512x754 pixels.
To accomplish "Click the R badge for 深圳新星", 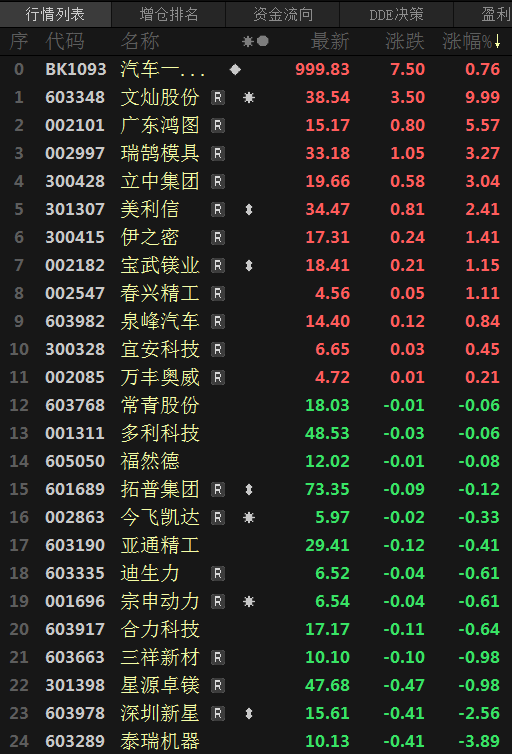I will pyautogui.click(x=218, y=713).
